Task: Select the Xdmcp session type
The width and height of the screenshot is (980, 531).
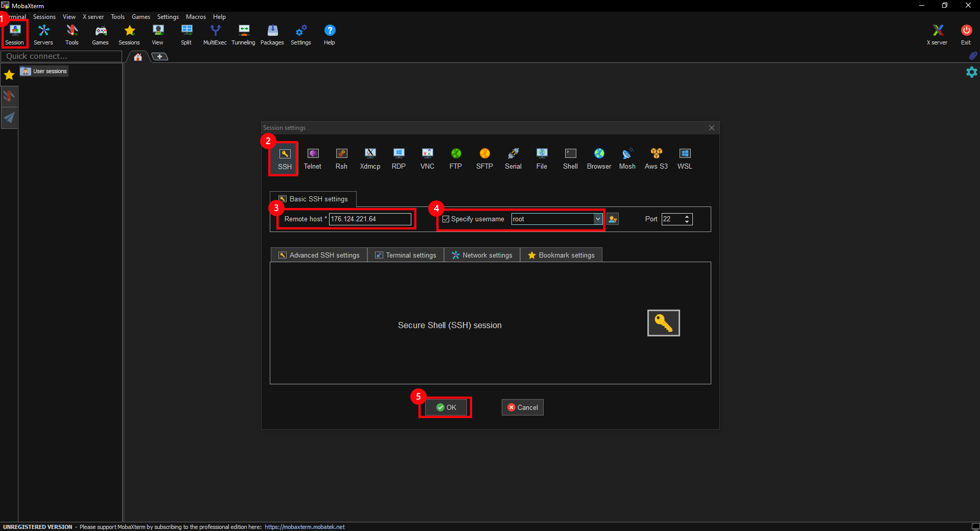Action: (x=370, y=159)
